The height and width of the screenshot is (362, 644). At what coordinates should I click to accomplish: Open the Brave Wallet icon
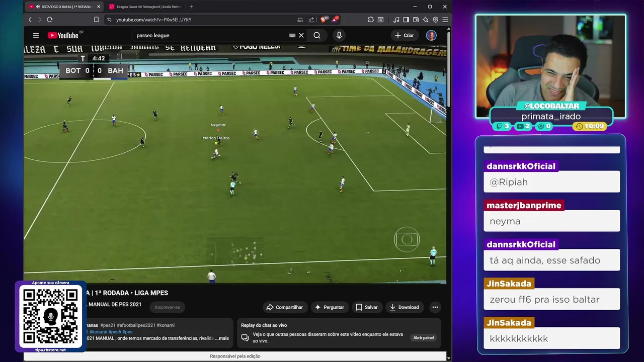[x=416, y=20]
